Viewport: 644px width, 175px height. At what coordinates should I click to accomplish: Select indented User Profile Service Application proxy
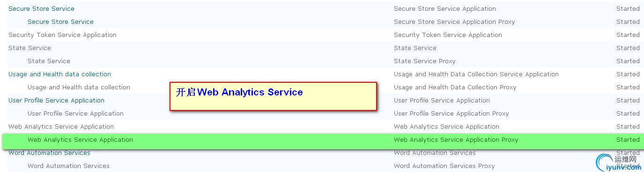pyautogui.click(x=75, y=113)
